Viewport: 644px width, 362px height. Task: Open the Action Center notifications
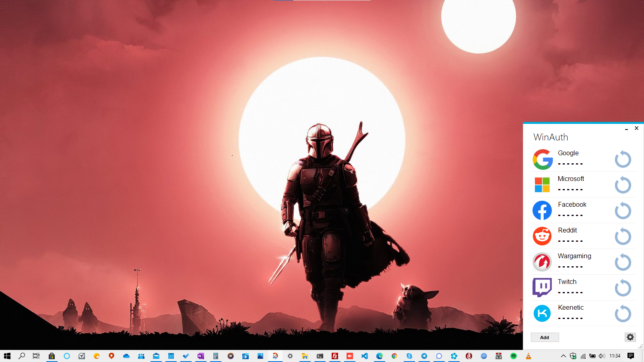tap(631, 356)
